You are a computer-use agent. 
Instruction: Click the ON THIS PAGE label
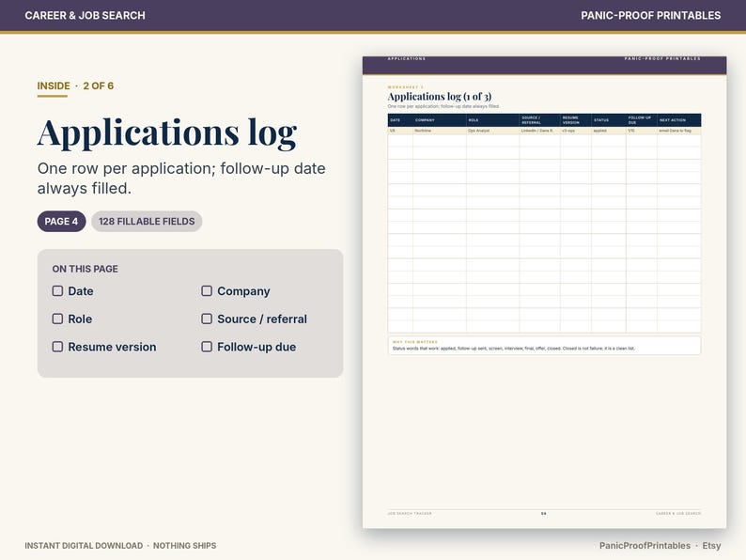point(85,269)
